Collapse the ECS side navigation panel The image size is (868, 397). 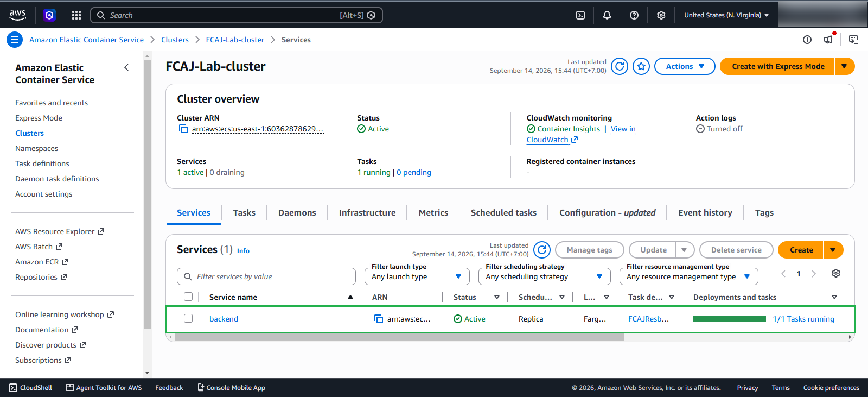[126, 67]
